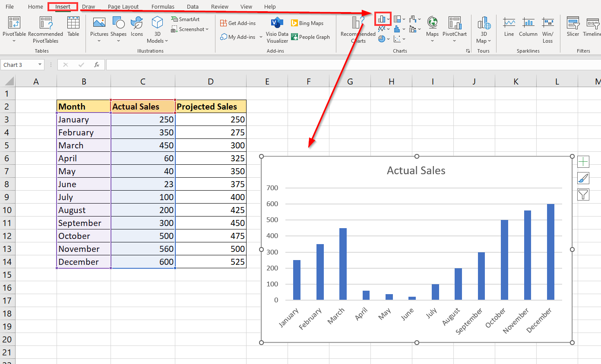The width and height of the screenshot is (601, 364).
Task: Open the Chart Filters funnel panel
Action: (x=583, y=194)
